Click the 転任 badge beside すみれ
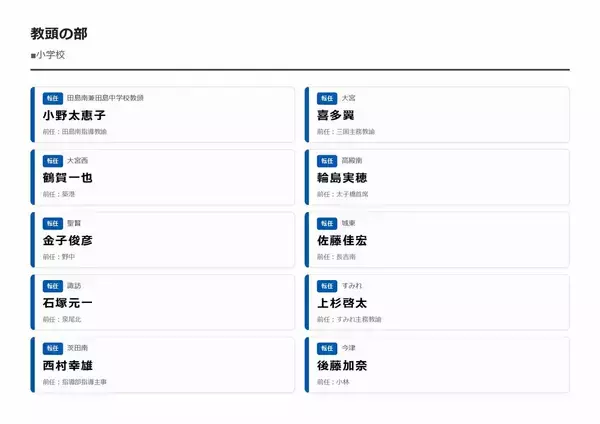This screenshot has height=424, width=600. tap(326, 286)
